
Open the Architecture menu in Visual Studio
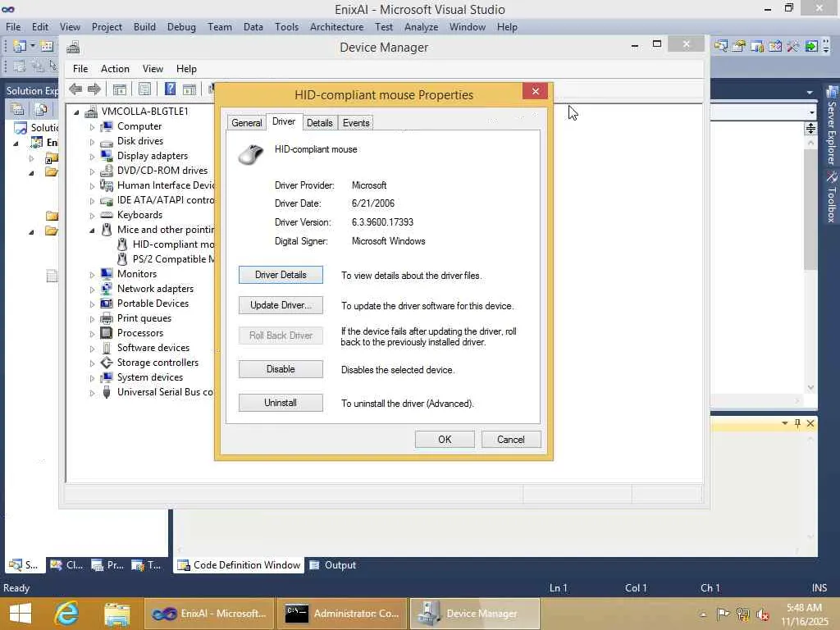tap(336, 27)
